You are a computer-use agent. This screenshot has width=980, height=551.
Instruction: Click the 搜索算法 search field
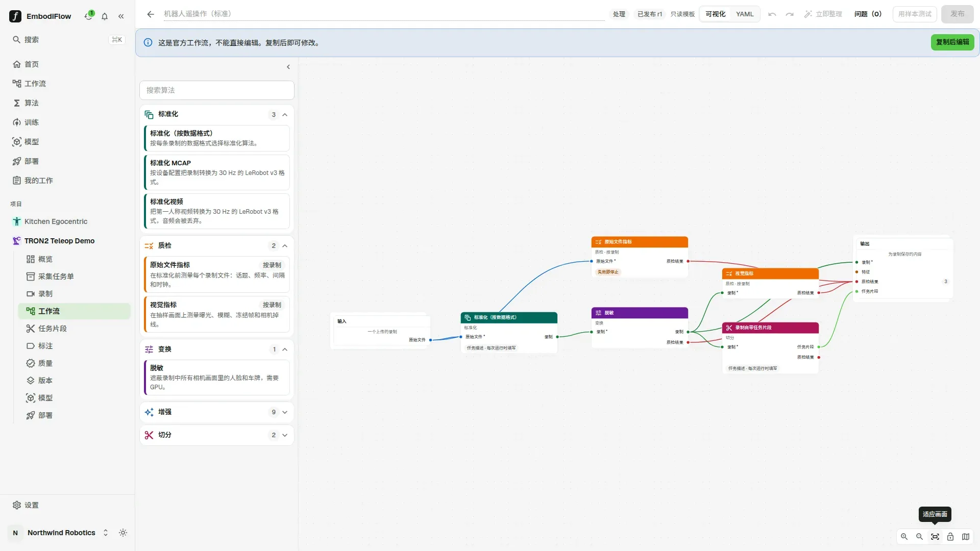pyautogui.click(x=217, y=90)
